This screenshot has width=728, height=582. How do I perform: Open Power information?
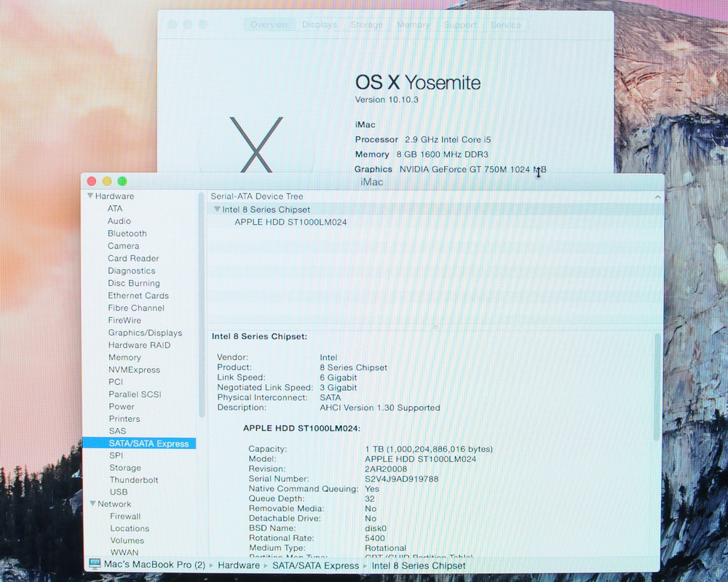122,407
